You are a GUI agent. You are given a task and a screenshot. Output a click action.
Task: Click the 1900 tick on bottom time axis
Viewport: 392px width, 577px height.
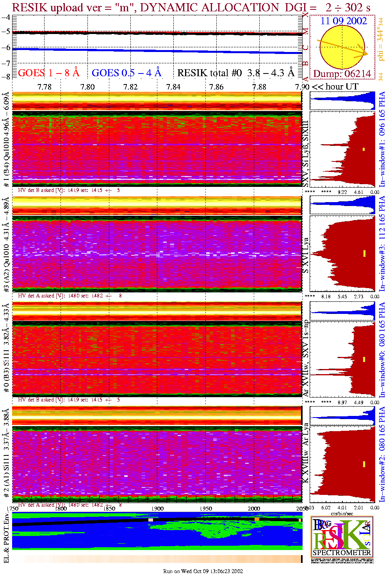coord(157,509)
